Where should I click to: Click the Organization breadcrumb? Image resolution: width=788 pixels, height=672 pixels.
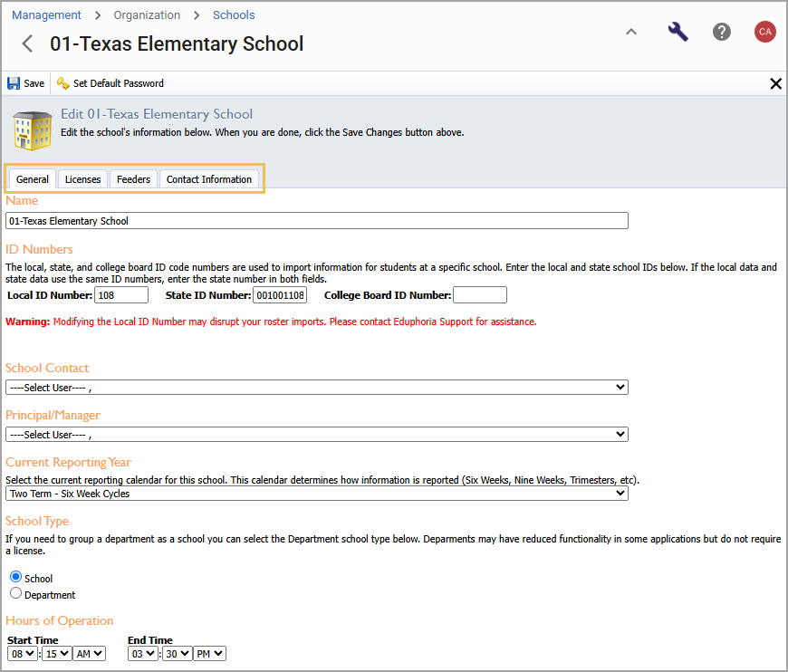coord(147,15)
